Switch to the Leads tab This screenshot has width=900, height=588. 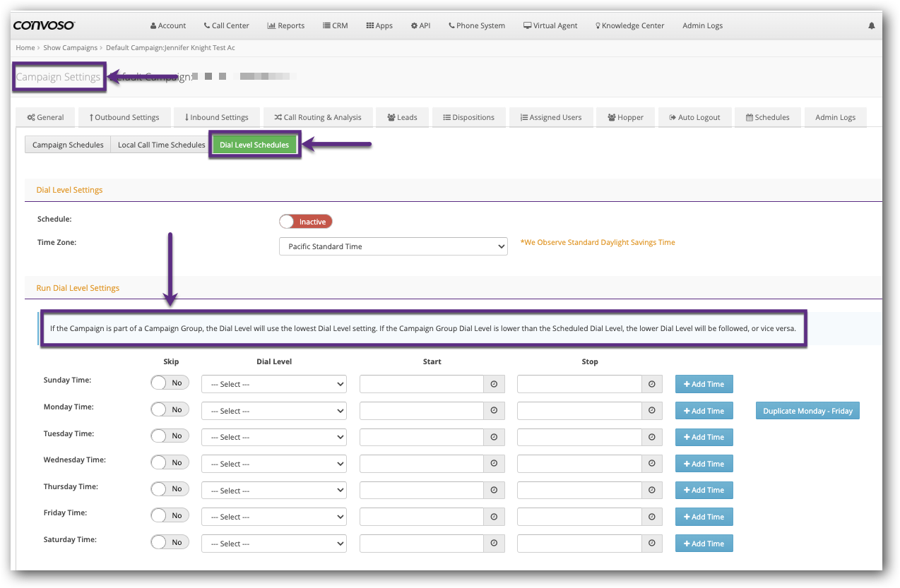click(402, 117)
